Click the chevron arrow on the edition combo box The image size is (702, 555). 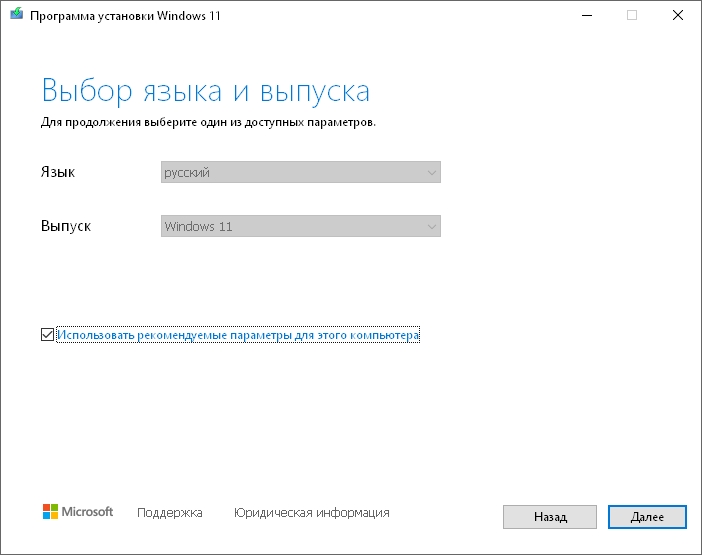tap(431, 226)
